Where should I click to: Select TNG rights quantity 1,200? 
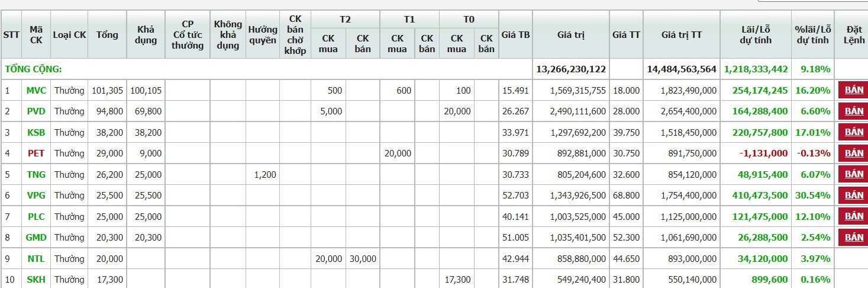(265, 175)
